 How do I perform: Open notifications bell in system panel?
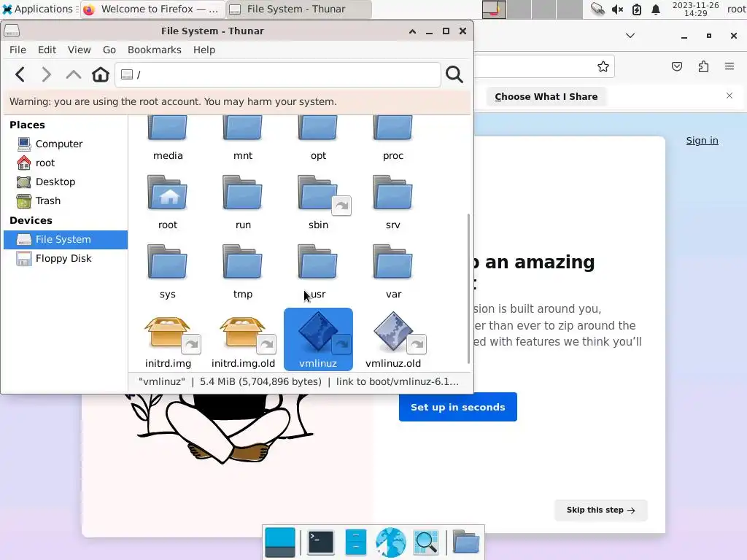(x=656, y=9)
